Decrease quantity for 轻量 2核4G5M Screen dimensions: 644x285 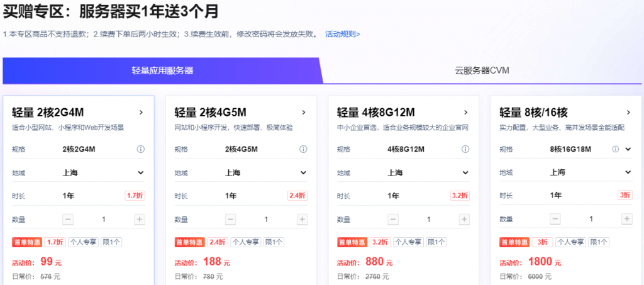[x=231, y=219]
